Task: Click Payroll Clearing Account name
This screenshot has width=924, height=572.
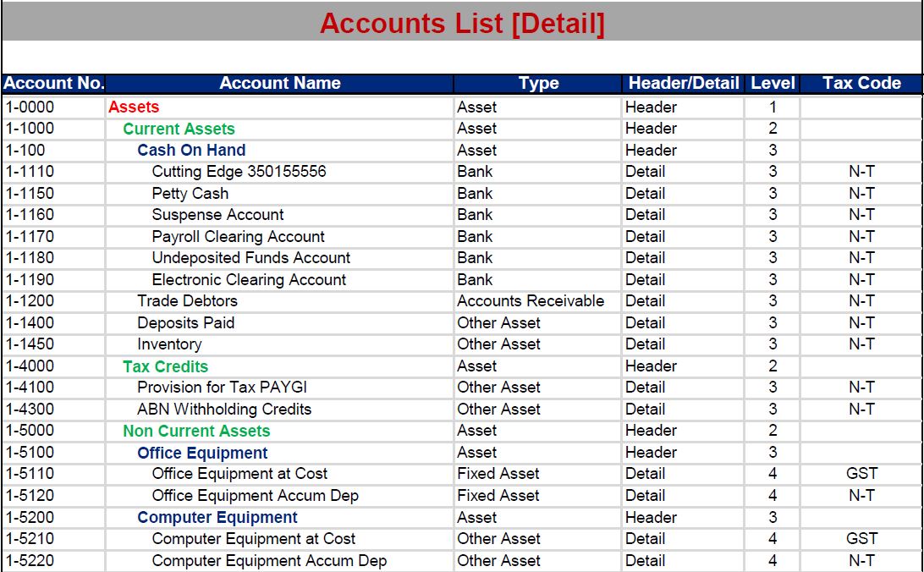Action: click(238, 236)
